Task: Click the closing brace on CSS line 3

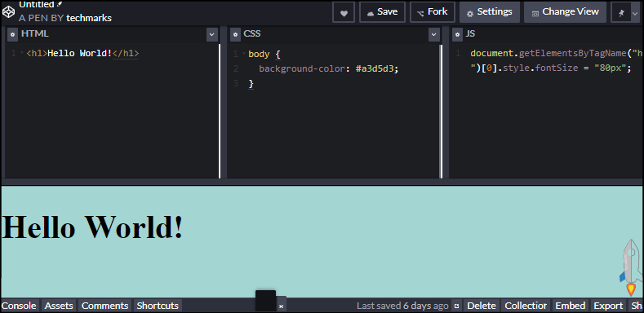Action: coord(251,84)
